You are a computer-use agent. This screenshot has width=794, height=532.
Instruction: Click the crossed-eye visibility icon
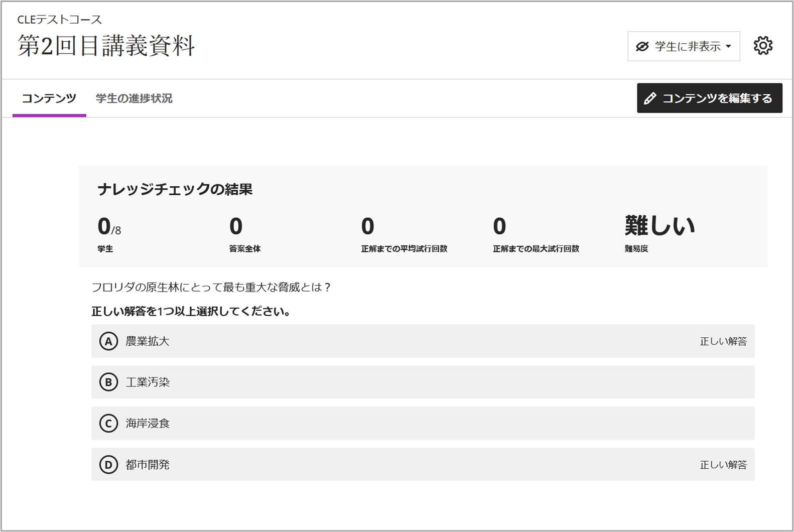642,47
